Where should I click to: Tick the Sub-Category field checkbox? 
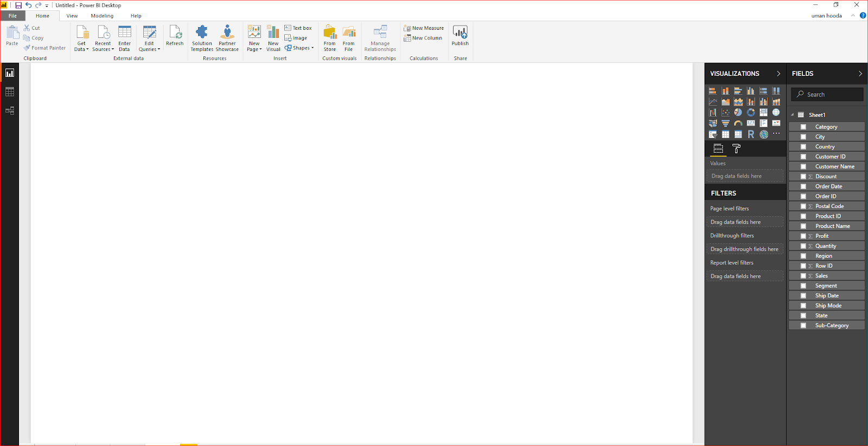803,326
